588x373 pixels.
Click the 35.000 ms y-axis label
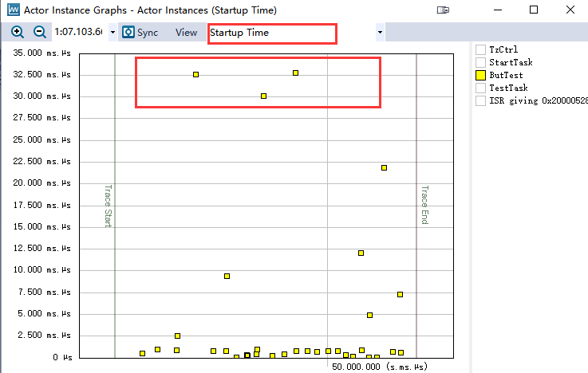click(41, 53)
